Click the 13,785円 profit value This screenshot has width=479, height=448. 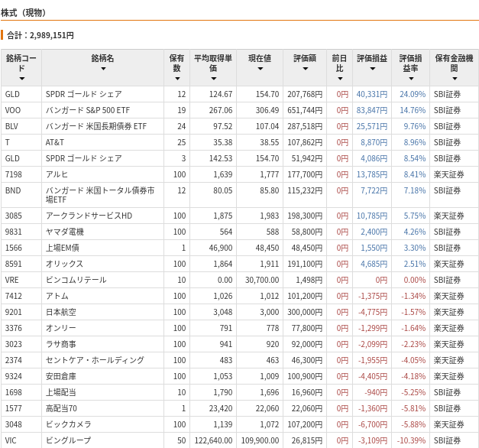[x=372, y=174]
